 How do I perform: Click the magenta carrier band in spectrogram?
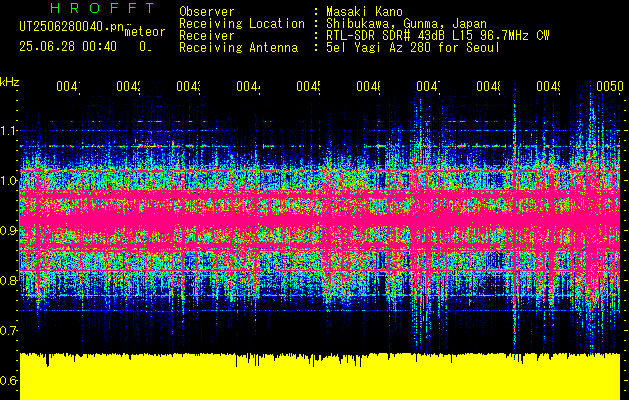click(x=320, y=221)
